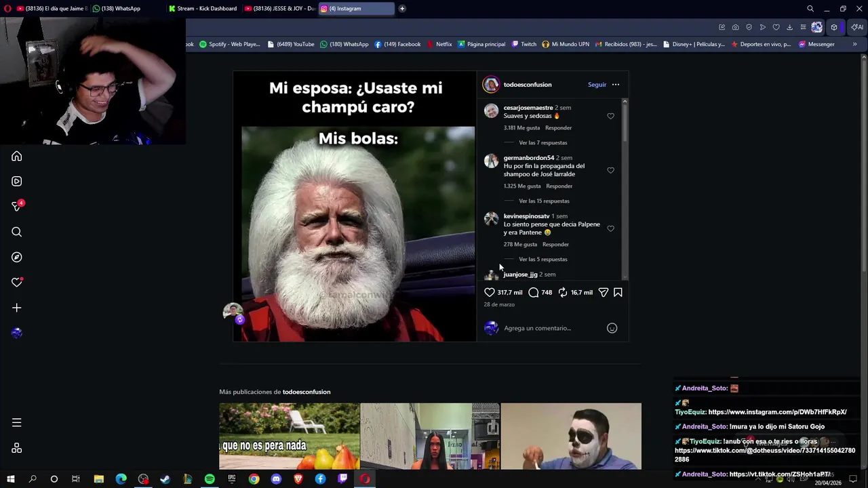Like kevinespinosatv's comment
The image size is (868, 488).
coord(610,228)
